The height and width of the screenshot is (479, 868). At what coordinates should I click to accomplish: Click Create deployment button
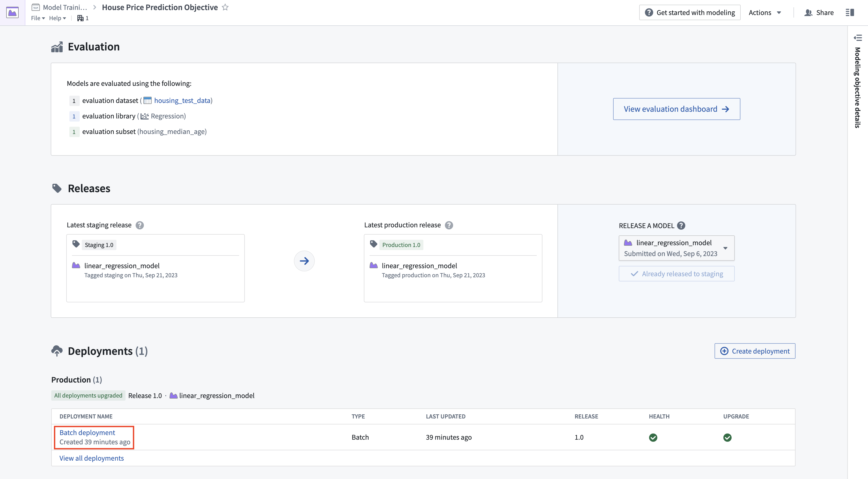[x=755, y=351]
